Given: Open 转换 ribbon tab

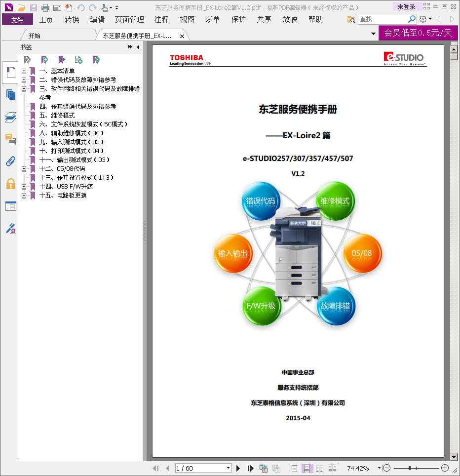Looking at the screenshot, I should [72, 19].
